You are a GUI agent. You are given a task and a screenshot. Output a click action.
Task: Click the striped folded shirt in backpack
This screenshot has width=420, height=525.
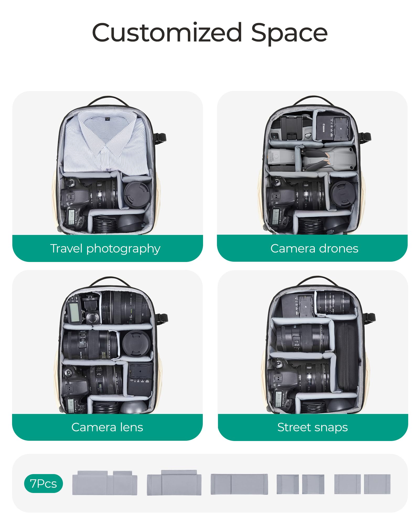pos(106,143)
